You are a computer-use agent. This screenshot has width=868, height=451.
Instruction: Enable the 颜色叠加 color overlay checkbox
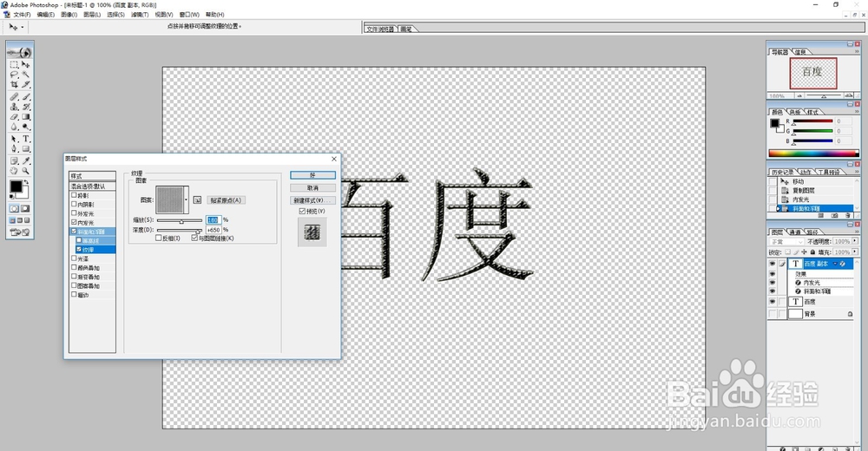tap(74, 267)
